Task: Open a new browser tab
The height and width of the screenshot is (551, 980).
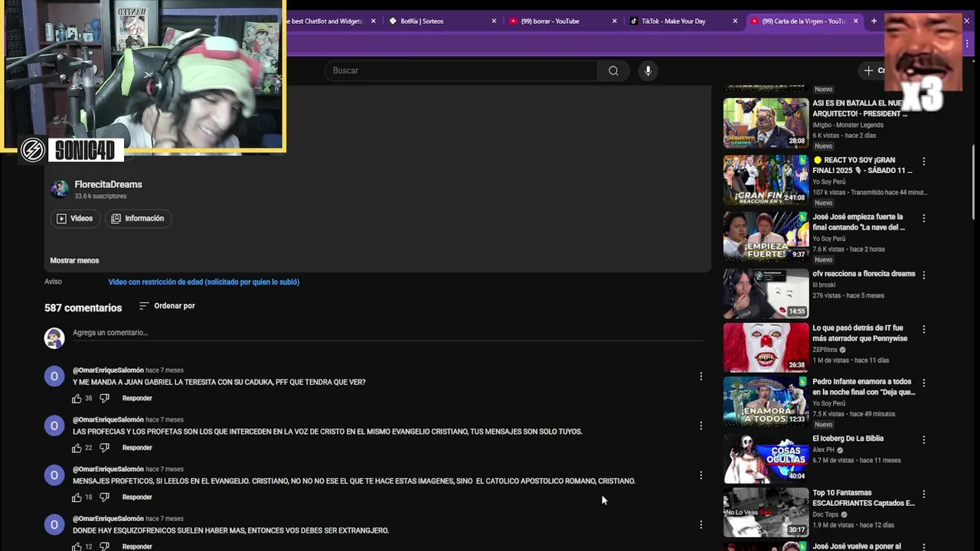Action: [874, 21]
